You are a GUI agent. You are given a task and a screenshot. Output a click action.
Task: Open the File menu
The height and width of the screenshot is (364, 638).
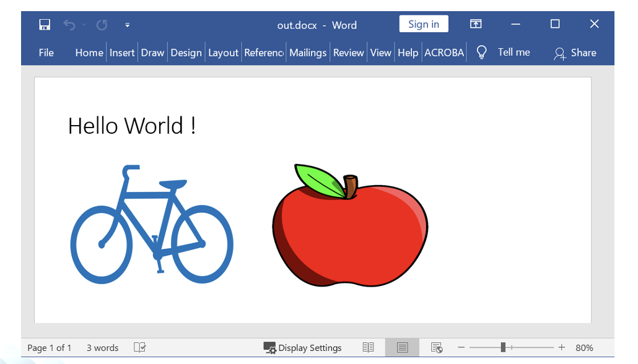pyautogui.click(x=46, y=53)
